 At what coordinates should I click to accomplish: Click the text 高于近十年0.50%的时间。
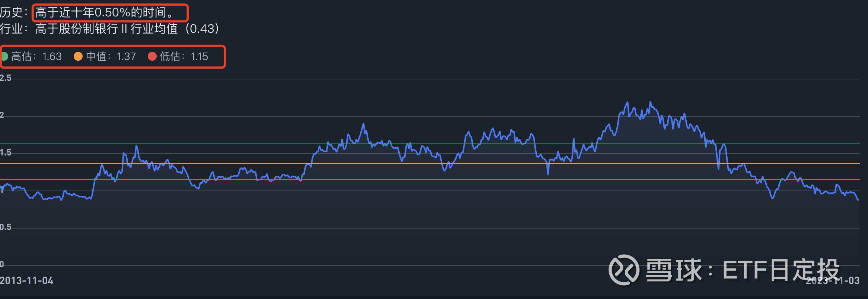[105, 12]
